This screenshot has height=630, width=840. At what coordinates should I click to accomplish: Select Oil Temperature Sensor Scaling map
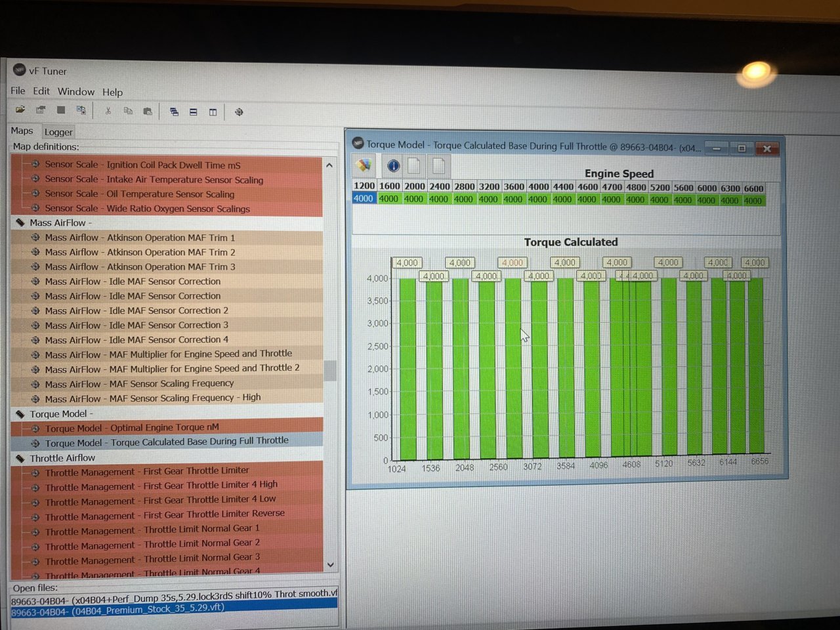click(139, 194)
